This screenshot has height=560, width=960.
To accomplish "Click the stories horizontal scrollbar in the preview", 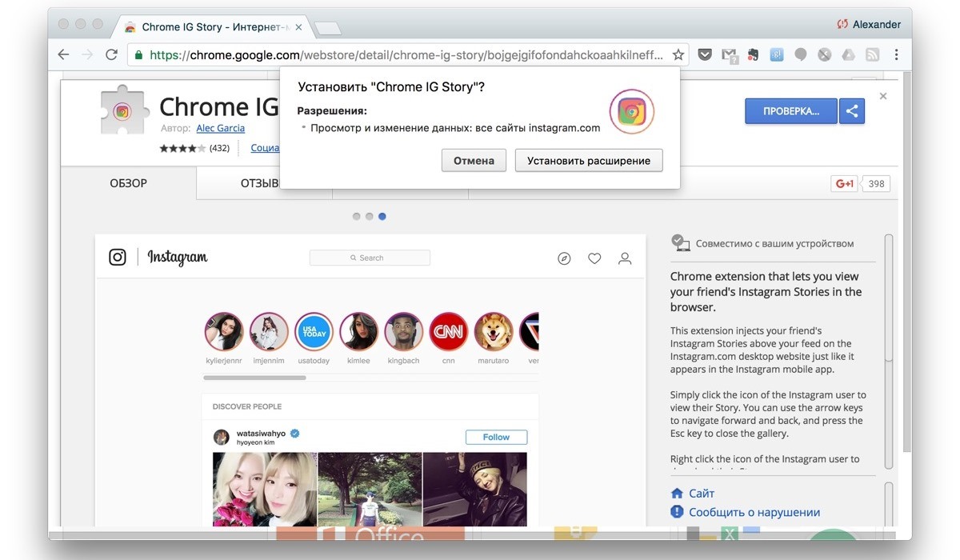I will pos(254,377).
